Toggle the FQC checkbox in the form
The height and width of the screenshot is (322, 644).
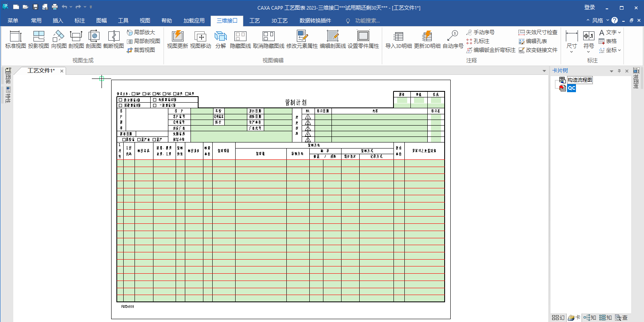click(164, 94)
